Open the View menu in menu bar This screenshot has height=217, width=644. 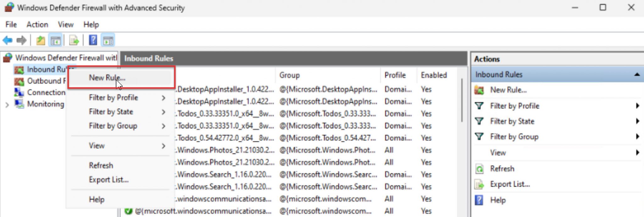click(x=65, y=24)
